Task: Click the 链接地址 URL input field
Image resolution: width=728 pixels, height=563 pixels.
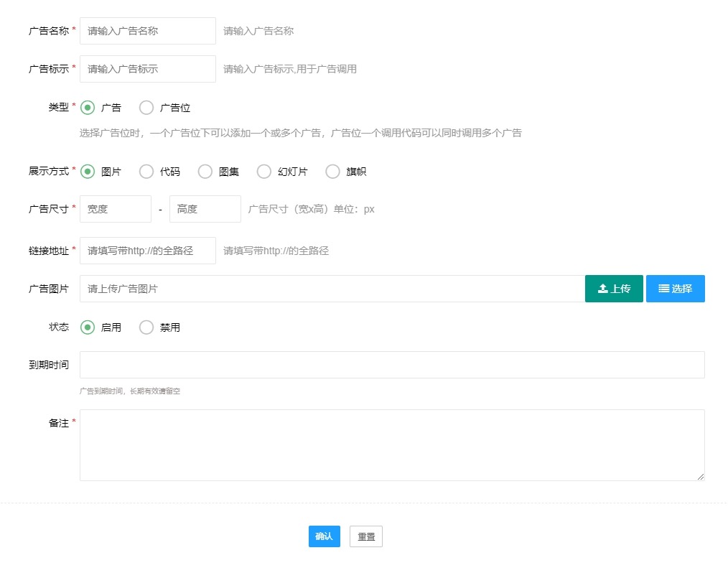Action: pyautogui.click(x=148, y=251)
